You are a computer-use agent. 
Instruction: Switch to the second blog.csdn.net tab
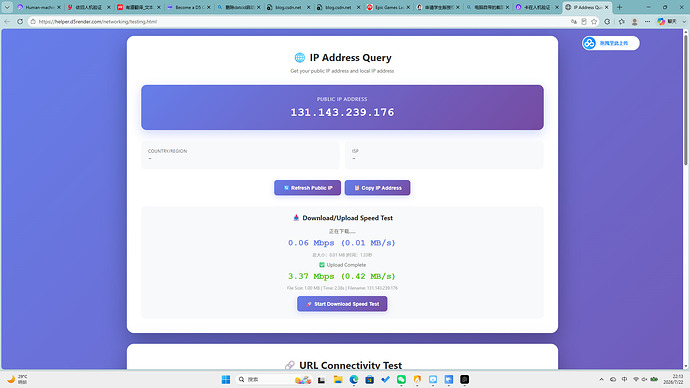coord(338,7)
